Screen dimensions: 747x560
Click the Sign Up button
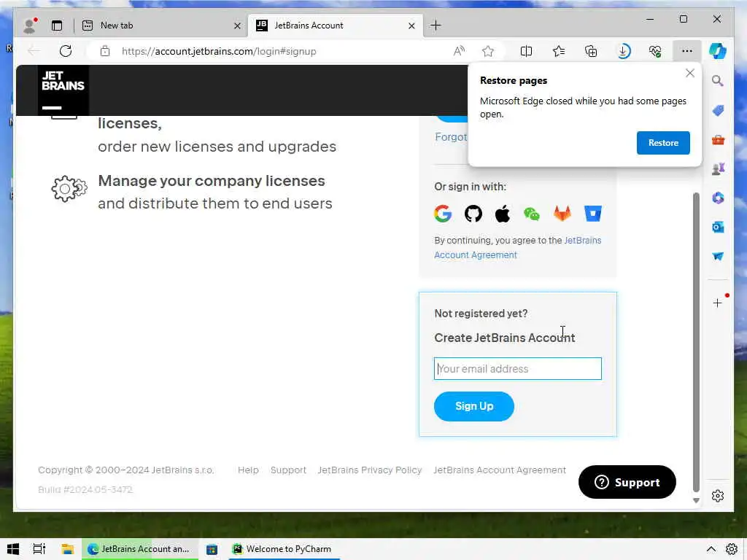(x=474, y=406)
